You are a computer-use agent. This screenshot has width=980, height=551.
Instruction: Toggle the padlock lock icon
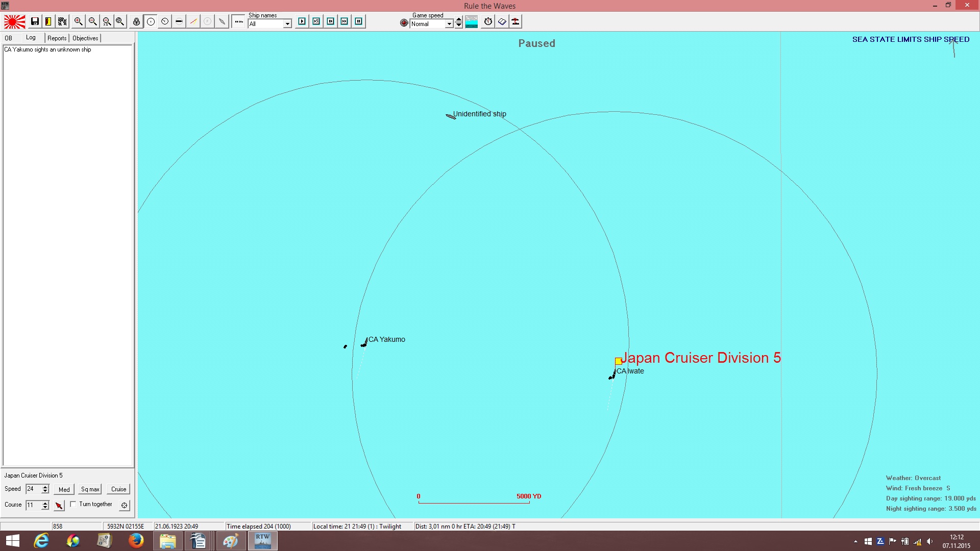tap(136, 21)
